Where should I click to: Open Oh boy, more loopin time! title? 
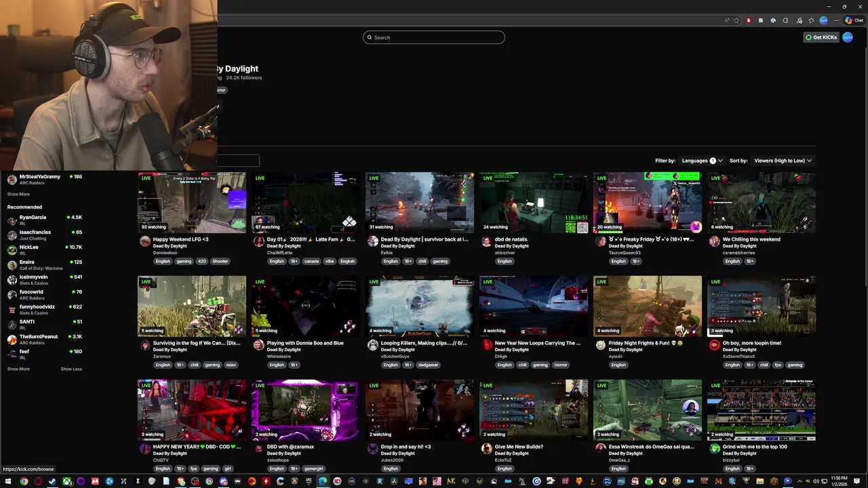point(752,343)
